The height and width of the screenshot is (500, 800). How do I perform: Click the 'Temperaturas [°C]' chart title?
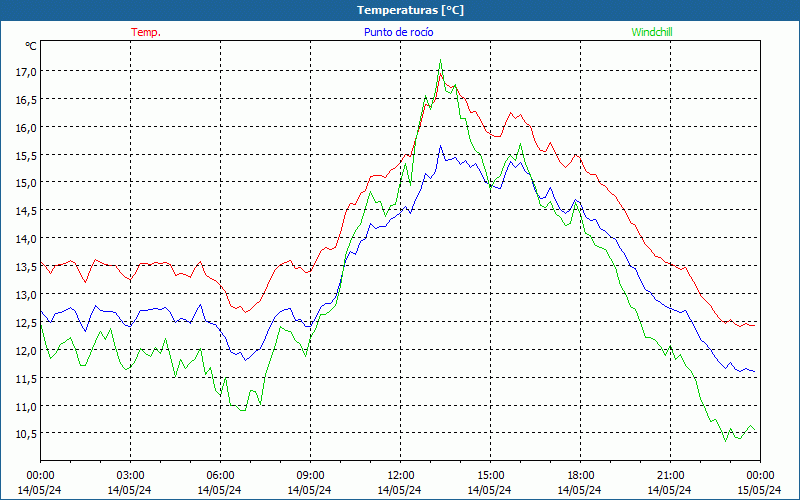(x=410, y=10)
